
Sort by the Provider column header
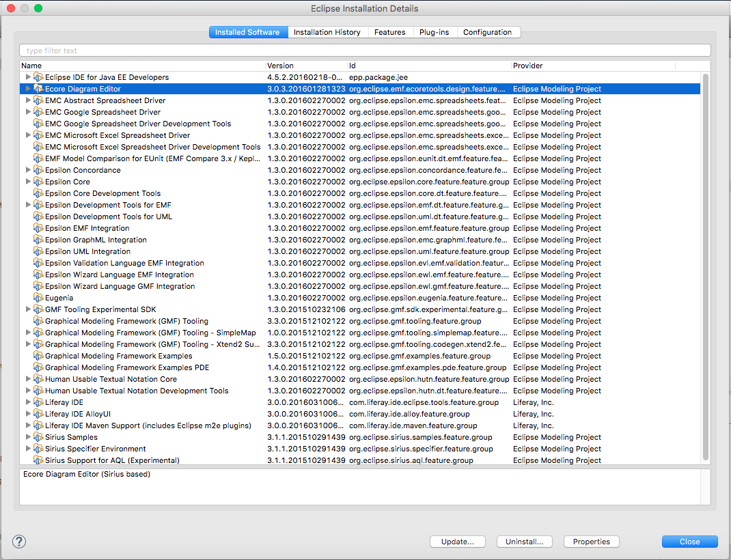point(593,66)
